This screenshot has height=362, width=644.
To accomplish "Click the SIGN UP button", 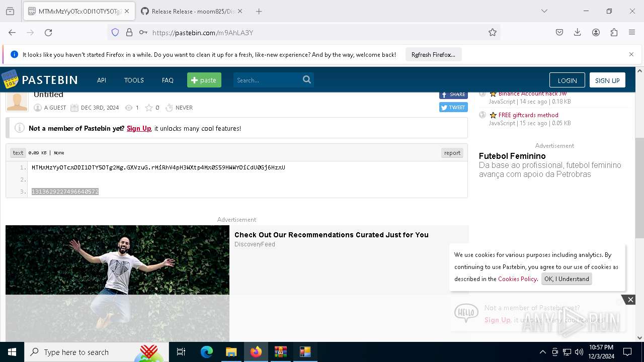I will tap(607, 80).
